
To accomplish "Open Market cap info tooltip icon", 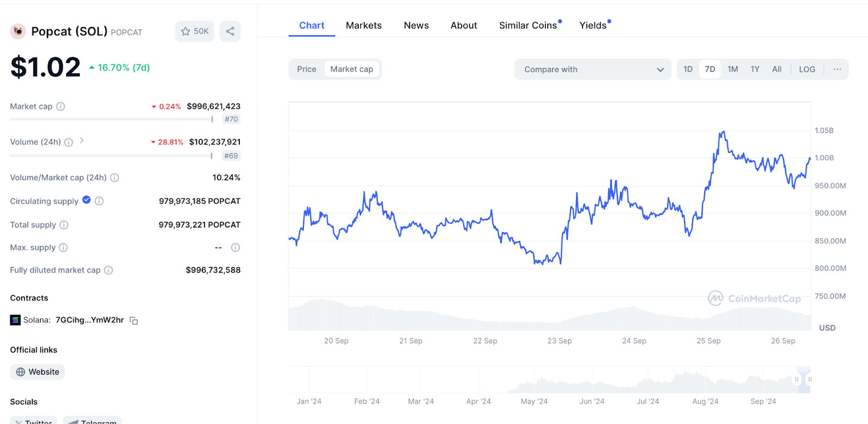I will click(61, 106).
